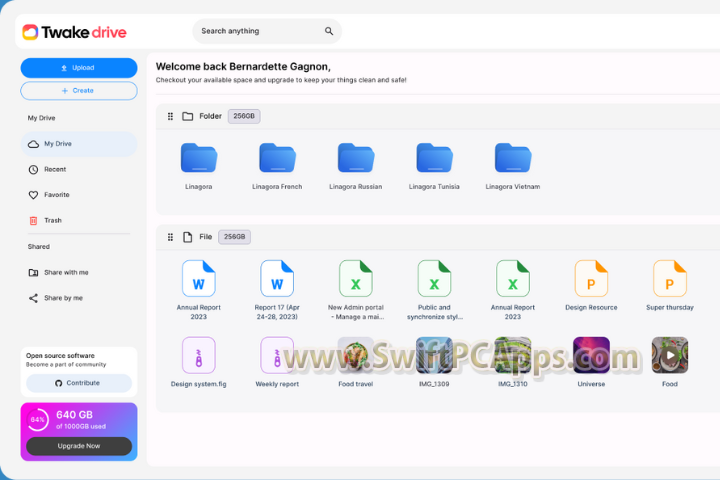Click the Create button
720x480 pixels.
coord(79,90)
